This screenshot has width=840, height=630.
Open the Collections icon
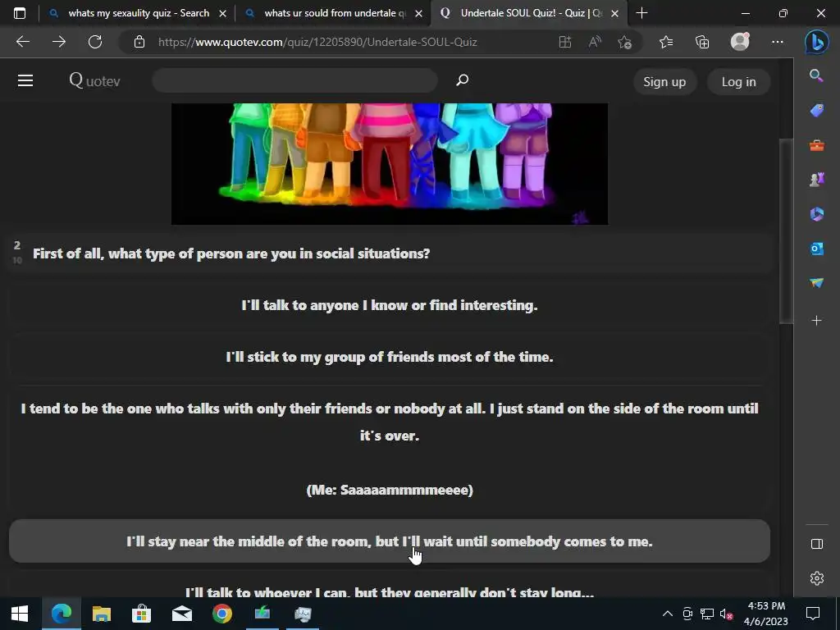tap(702, 42)
